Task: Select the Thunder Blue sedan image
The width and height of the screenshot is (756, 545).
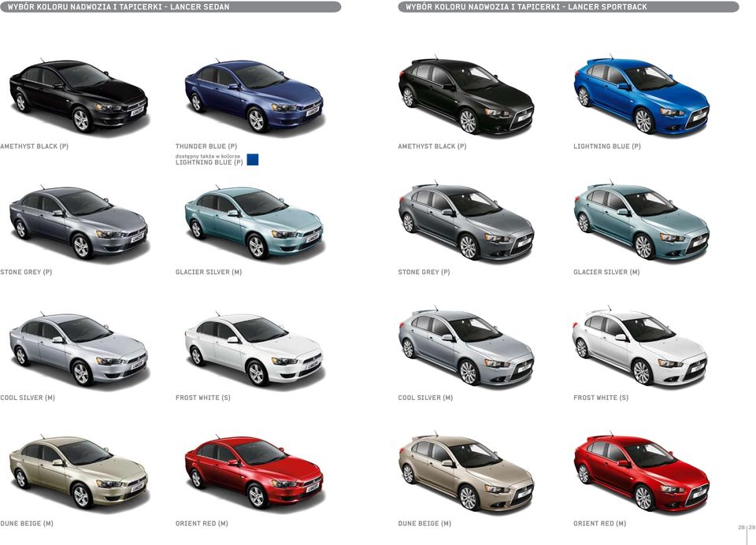Action: [254, 96]
